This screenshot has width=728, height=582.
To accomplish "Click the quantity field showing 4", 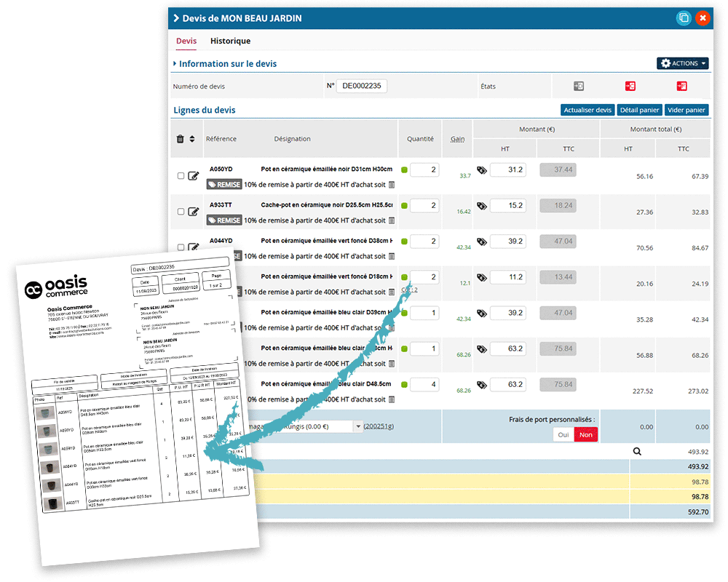I will (424, 384).
